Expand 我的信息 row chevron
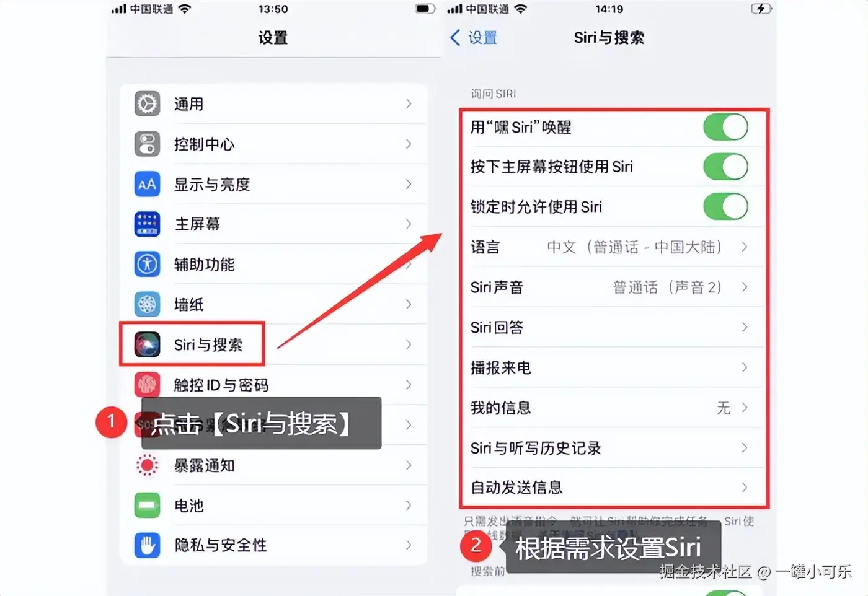The width and height of the screenshot is (868, 596). click(x=745, y=408)
